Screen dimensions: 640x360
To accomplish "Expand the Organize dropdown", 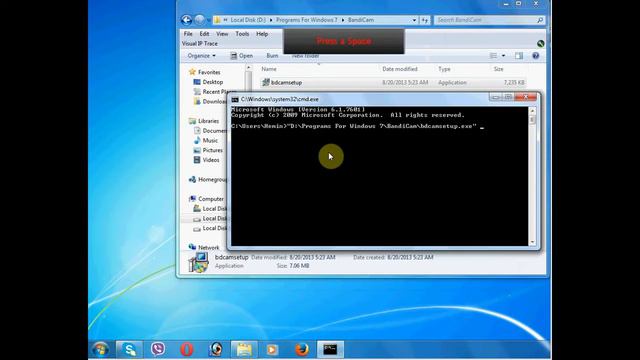I will 202,56.
